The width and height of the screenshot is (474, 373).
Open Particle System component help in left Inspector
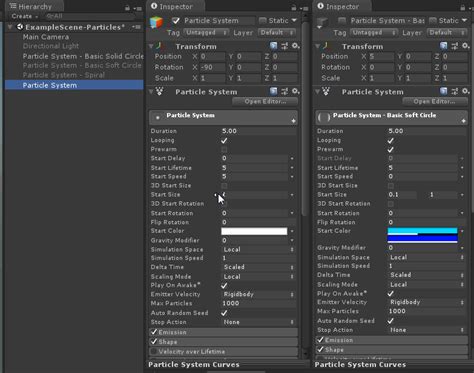pyautogui.click(x=273, y=91)
